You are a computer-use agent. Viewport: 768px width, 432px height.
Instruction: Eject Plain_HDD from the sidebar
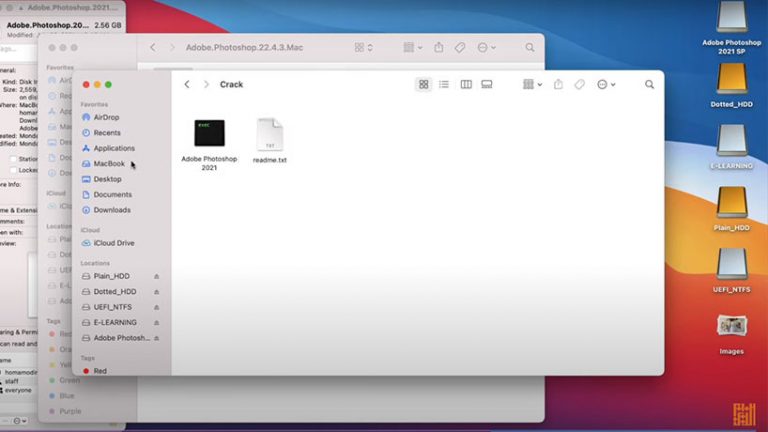[x=157, y=276]
